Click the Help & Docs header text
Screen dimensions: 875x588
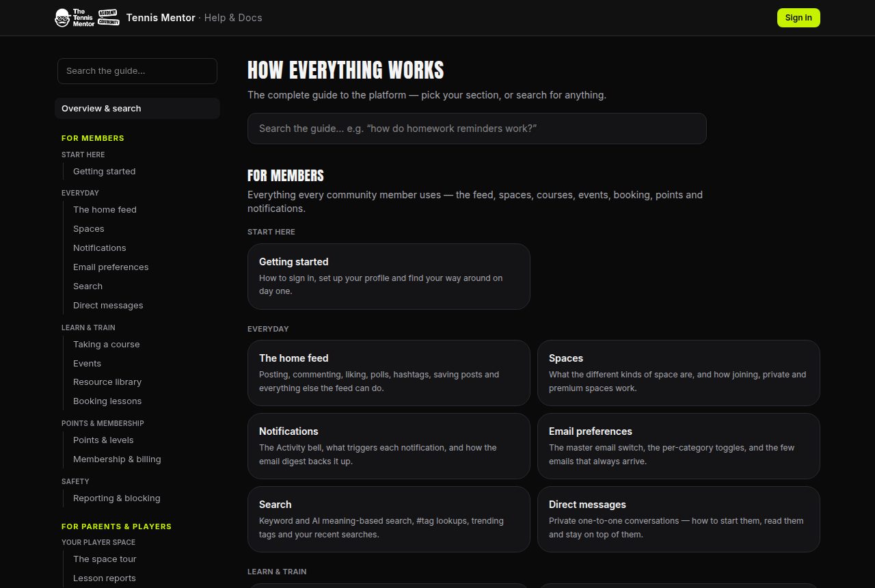pos(233,18)
